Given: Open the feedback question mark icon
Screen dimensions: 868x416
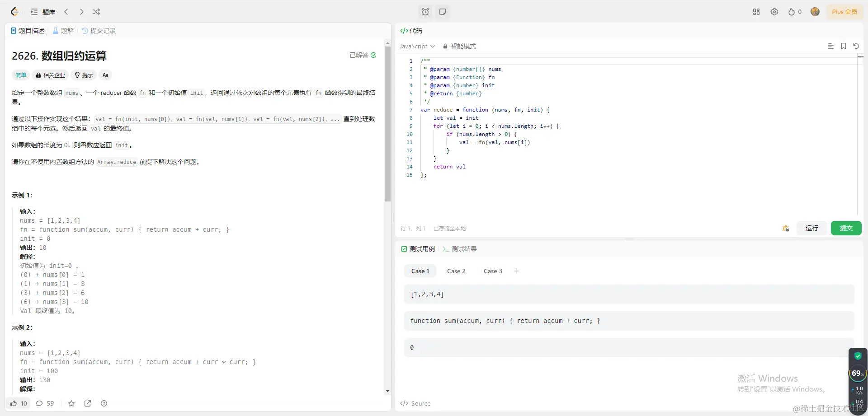Looking at the screenshot, I should click(104, 403).
